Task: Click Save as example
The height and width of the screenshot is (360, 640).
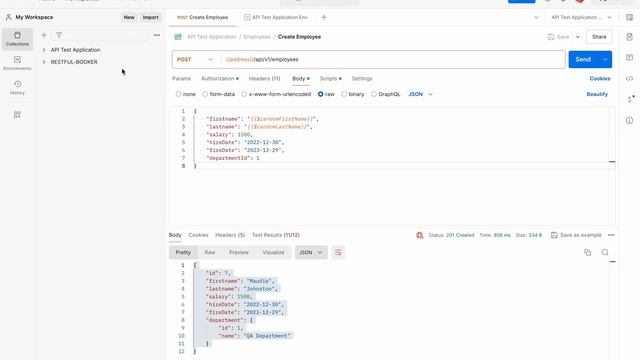Action: [576, 235]
